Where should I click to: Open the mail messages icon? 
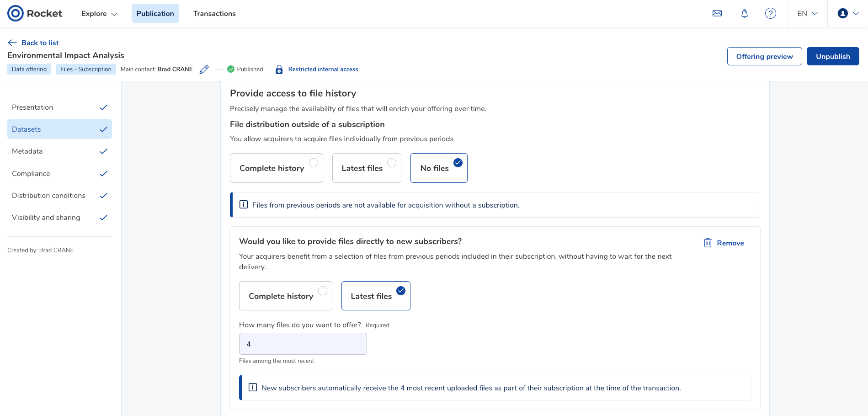[x=717, y=13]
